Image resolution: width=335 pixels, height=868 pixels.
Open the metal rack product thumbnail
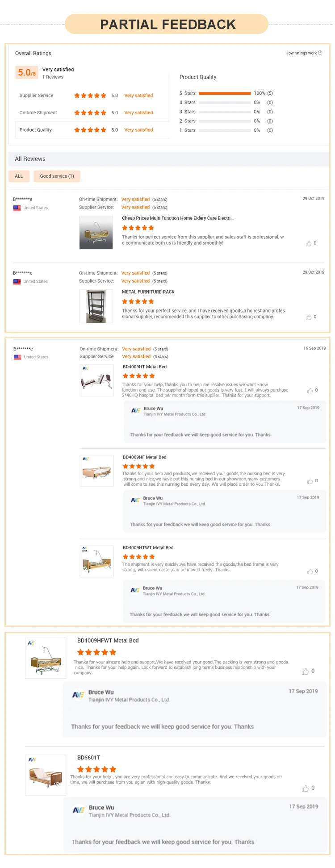coord(96,306)
